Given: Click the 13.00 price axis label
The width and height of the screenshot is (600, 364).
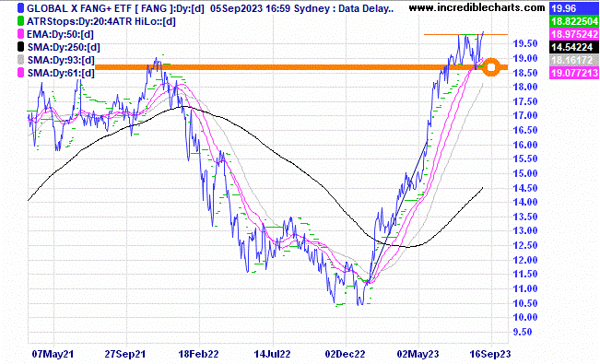Looking at the screenshot, I should pos(525,230).
